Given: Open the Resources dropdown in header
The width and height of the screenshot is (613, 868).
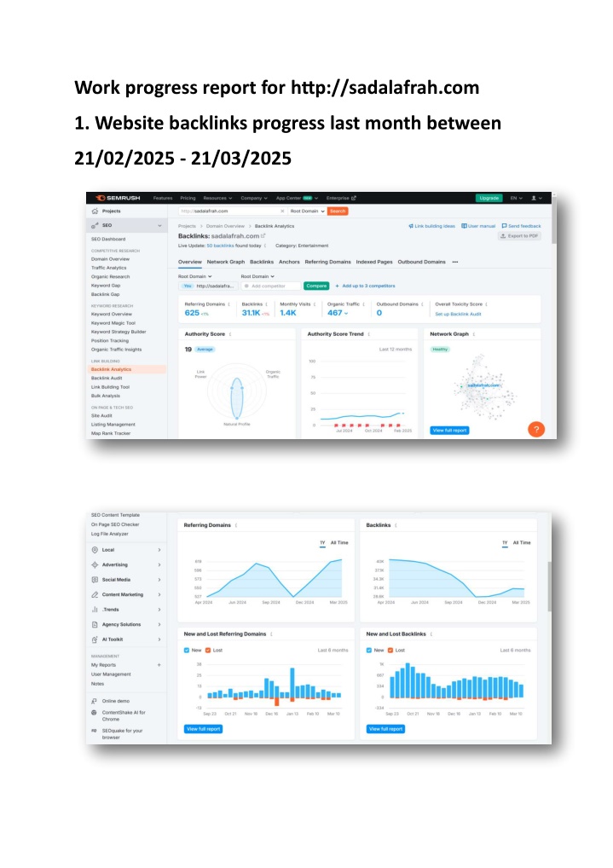Looking at the screenshot, I should (217, 198).
